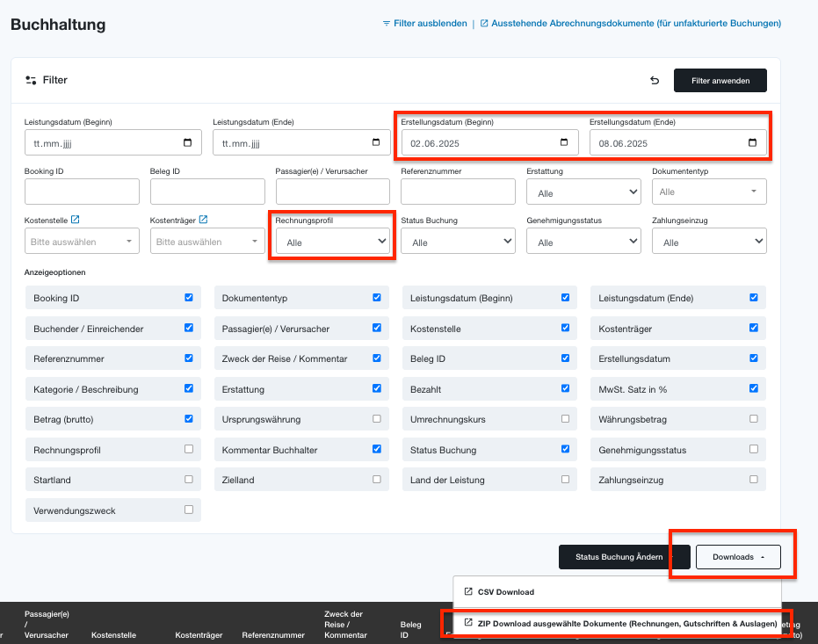This screenshot has width=818, height=644.
Task: Open Ausstehende Abrechnungsdokumente link
Action: (631, 24)
